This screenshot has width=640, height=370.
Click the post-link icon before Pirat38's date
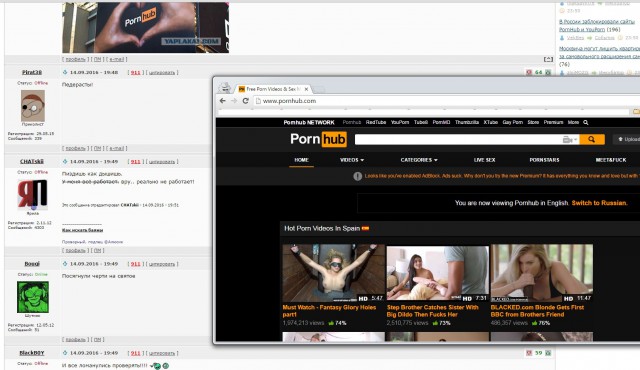click(64, 72)
